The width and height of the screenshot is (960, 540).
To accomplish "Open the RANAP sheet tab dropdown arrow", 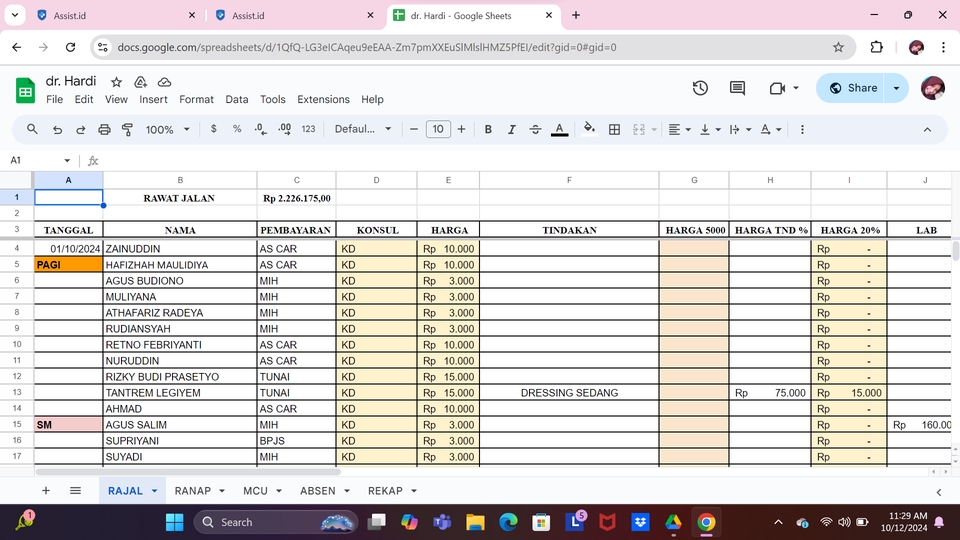I will tap(222, 491).
